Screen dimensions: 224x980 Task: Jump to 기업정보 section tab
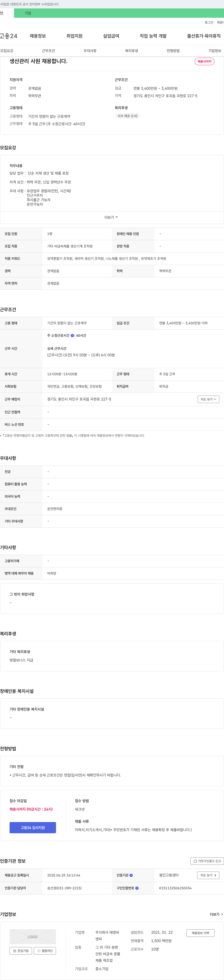(214, 51)
